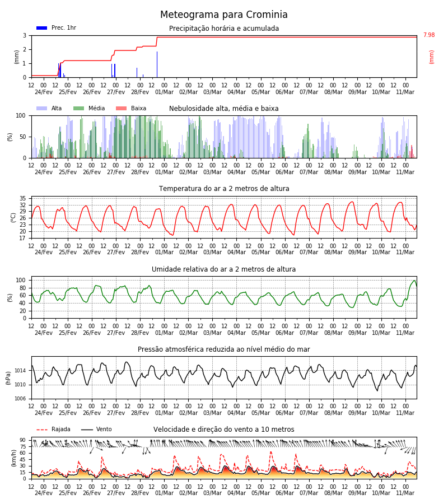The width and height of the screenshot is (448, 504).
Task: Click the Nebulosidade alta, média e baixa heading
Action: pyautogui.click(x=224, y=108)
